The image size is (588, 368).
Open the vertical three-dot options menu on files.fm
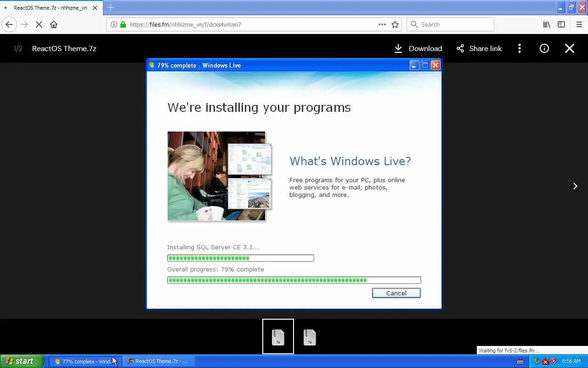coord(520,48)
